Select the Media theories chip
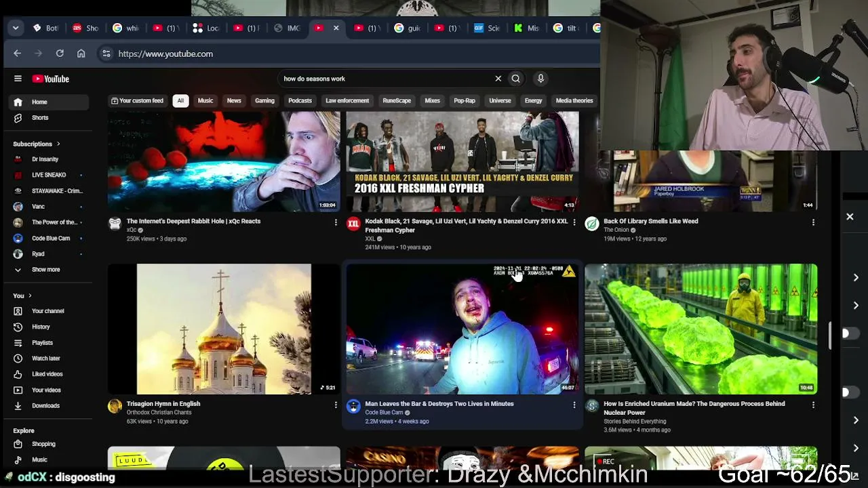The image size is (868, 488). tap(574, 101)
